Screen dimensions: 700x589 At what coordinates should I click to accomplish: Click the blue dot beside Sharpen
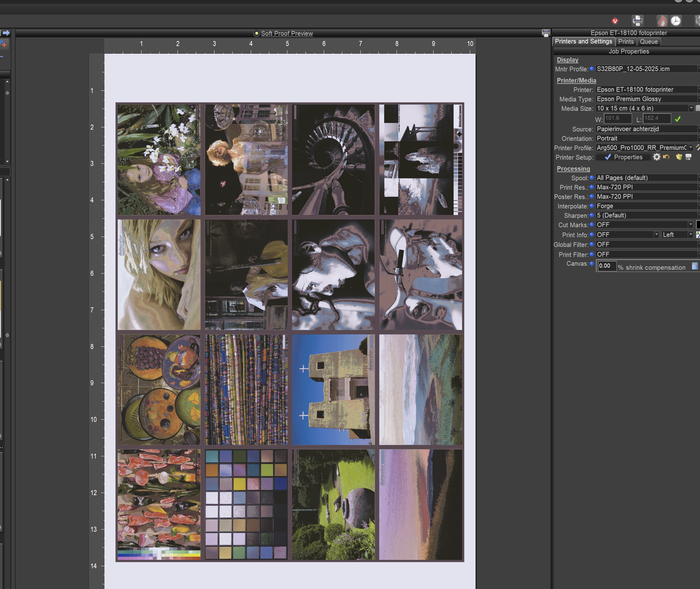click(x=592, y=215)
